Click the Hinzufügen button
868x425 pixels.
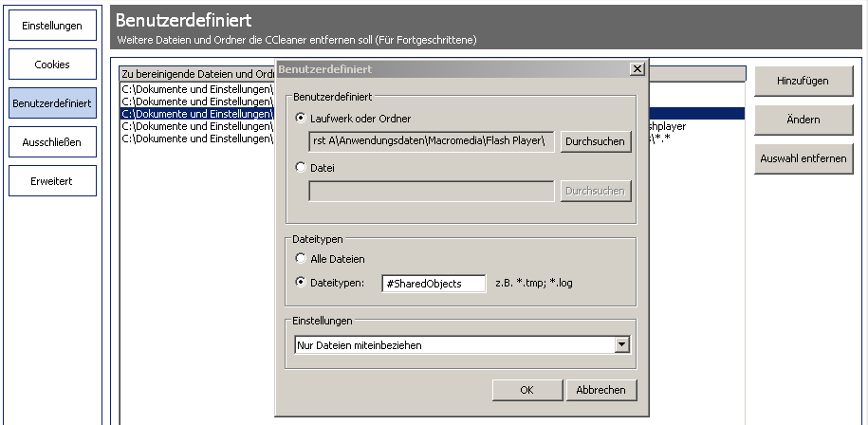803,82
